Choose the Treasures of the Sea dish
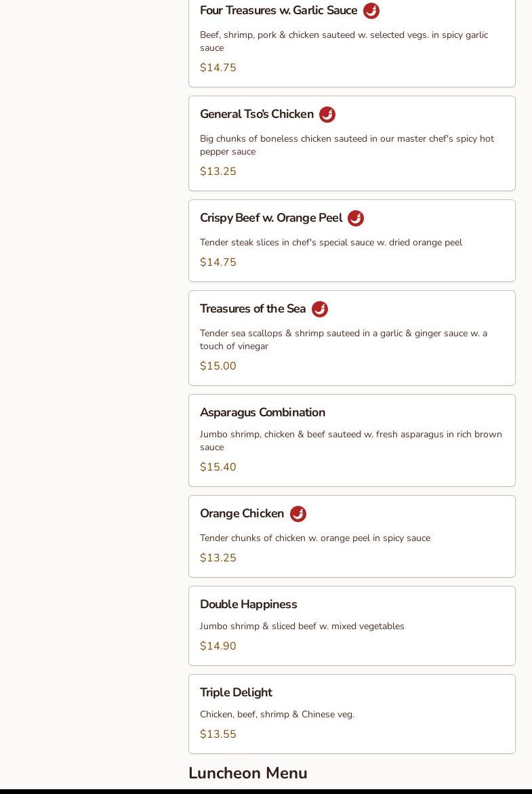 coord(253,309)
